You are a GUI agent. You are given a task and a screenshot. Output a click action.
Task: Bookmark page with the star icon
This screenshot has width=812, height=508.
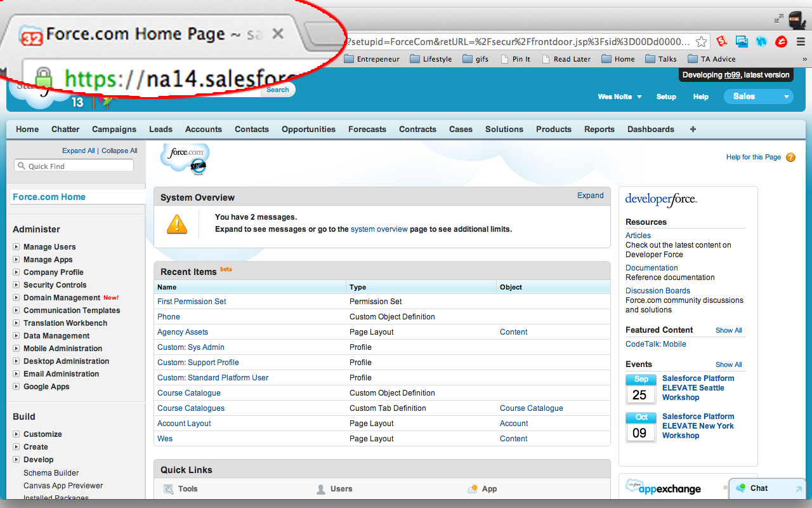pos(701,42)
